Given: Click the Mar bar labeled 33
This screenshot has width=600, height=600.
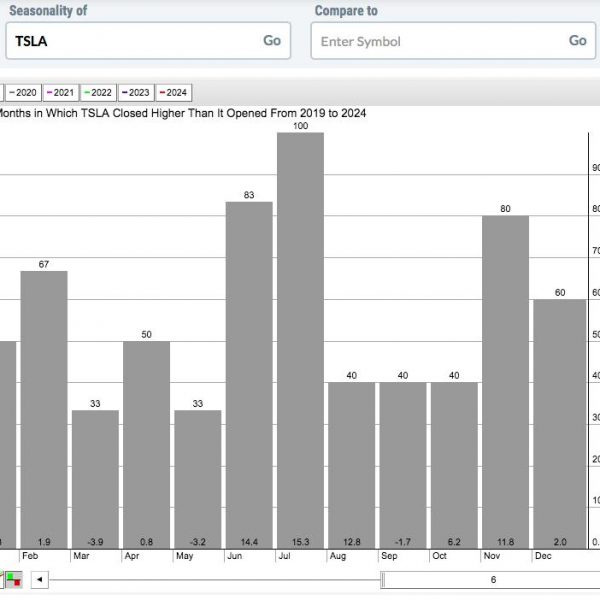Looking at the screenshot, I should 95,479.
